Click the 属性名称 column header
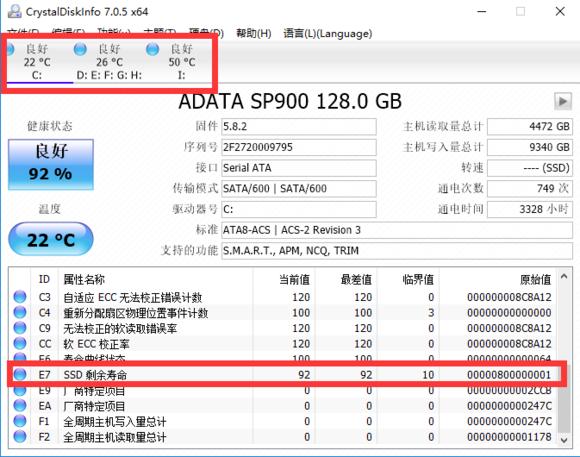 (155, 279)
